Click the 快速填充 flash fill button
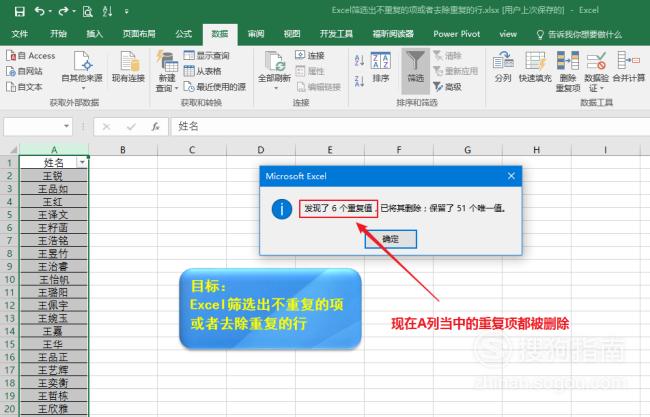Image resolution: width=650 pixels, height=417 pixels. (x=535, y=66)
